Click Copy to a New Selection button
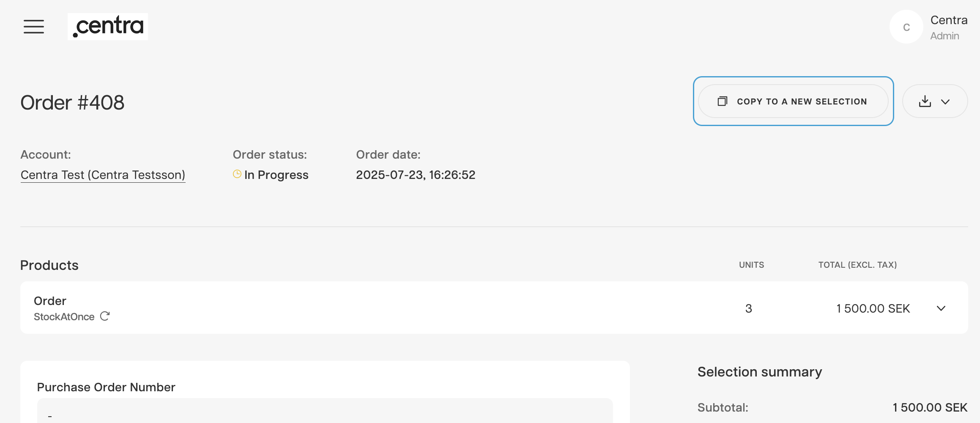980x423 pixels. tap(793, 101)
